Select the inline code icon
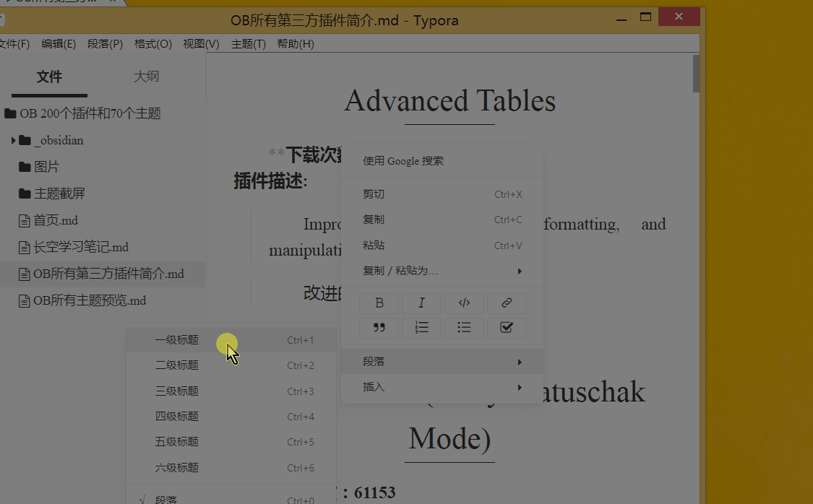 [464, 303]
